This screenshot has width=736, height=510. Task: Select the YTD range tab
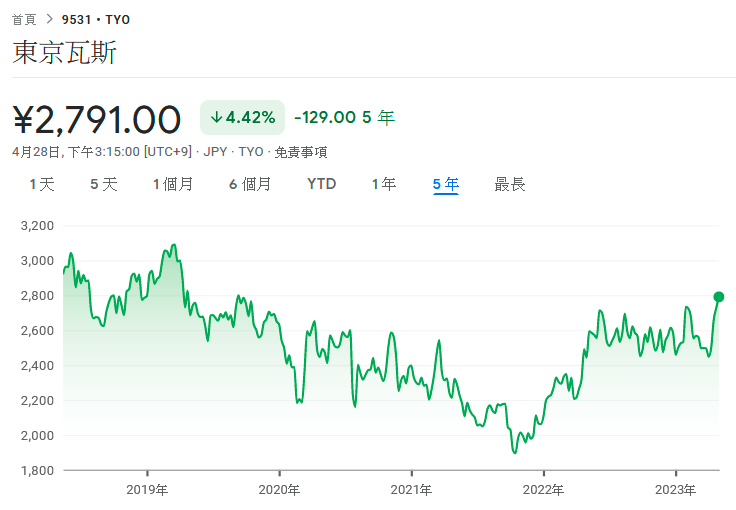322,184
